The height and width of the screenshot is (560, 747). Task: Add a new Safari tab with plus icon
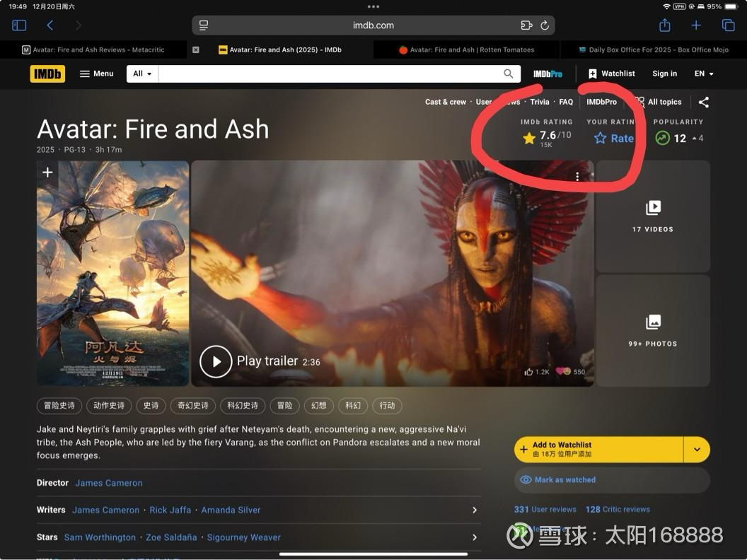(x=696, y=25)
